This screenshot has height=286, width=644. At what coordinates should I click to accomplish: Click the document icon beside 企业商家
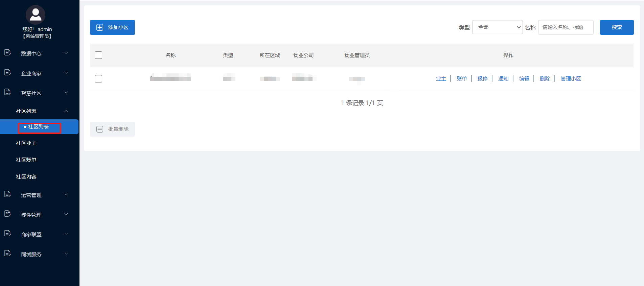coord(7,72)
